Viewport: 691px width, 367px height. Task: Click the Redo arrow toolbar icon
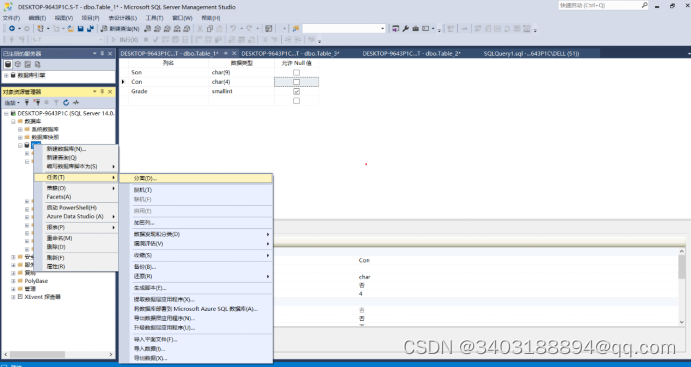[x=249, y=29]
